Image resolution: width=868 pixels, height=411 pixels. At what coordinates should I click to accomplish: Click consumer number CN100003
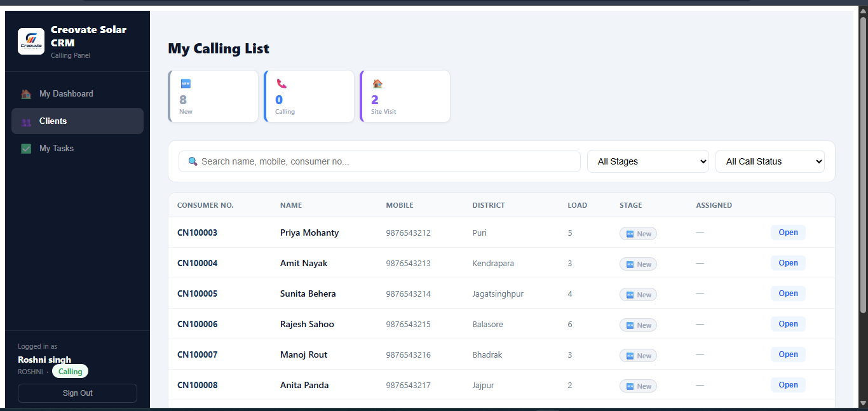click(197, 232)
